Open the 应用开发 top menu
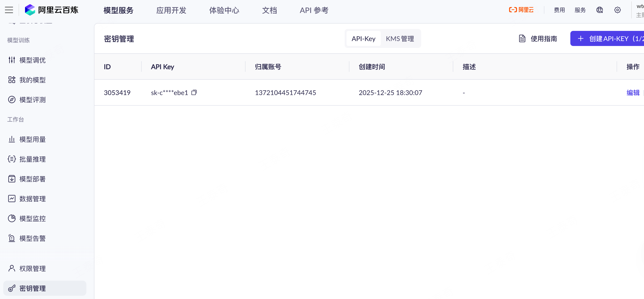This screenshot has width=644, height=299. (171, 10)
